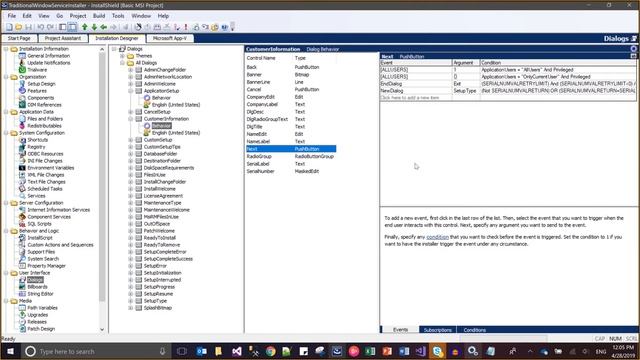Select English (United States) under CustomerInformation
640x360 pixels.
point(176,133)
